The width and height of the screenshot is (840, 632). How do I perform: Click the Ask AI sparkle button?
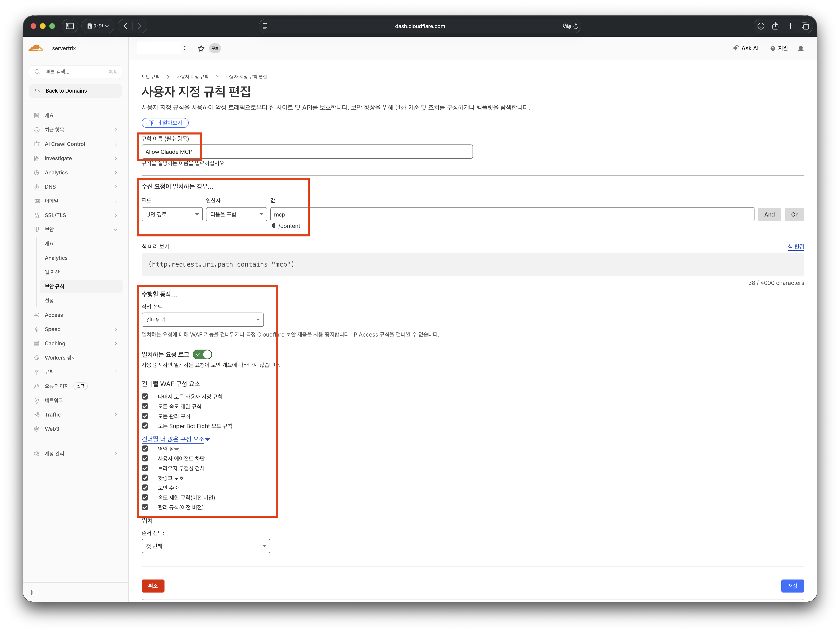click(x=746, y=48)
